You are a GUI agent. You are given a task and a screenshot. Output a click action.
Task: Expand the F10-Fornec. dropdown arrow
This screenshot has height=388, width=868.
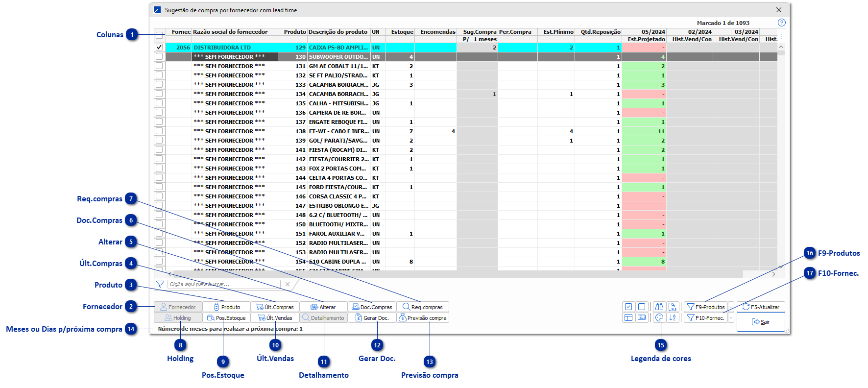[731, 318]
